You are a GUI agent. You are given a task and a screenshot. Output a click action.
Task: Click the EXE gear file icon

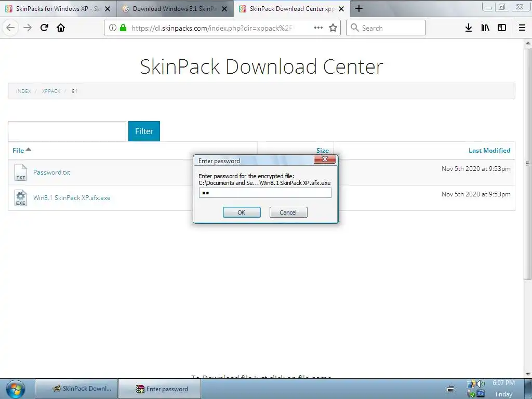coord(21,198)
